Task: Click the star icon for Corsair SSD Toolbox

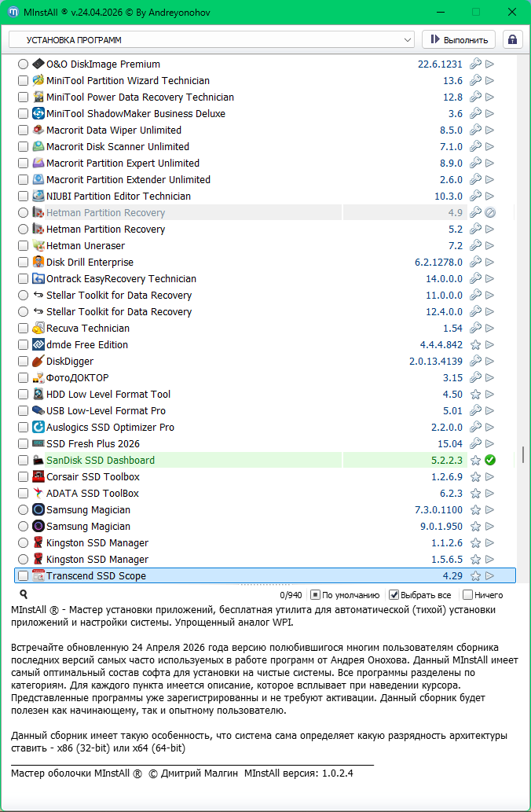Action: 475,477
